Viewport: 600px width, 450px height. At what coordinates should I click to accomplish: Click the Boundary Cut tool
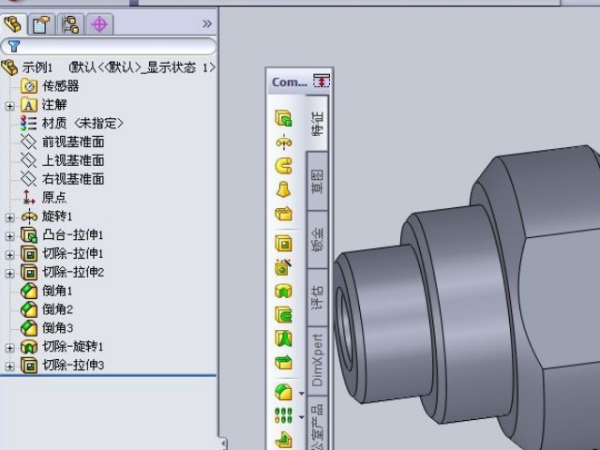coord(284,362)
